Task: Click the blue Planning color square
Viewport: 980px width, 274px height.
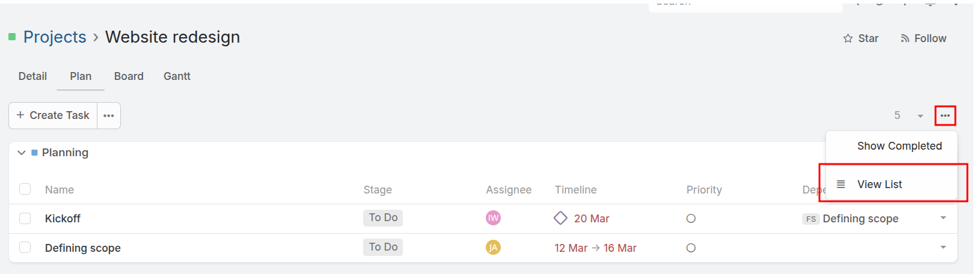Action: [34, 153]
